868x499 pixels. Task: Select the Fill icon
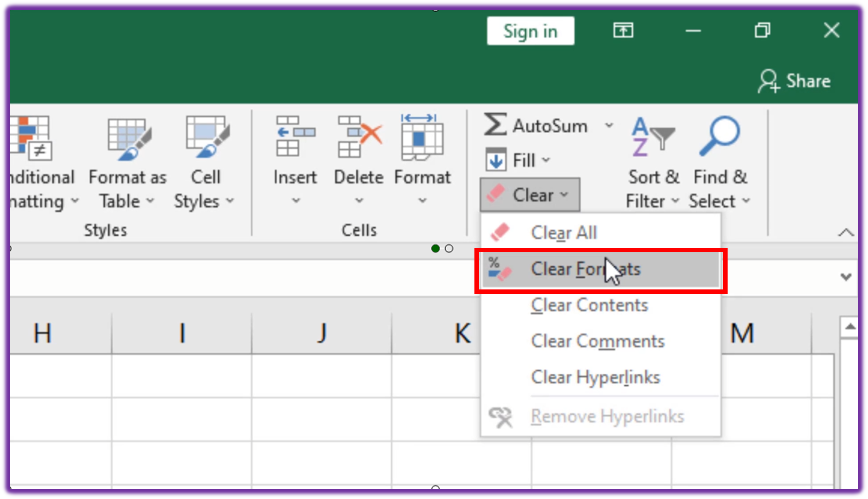[496, 160]
